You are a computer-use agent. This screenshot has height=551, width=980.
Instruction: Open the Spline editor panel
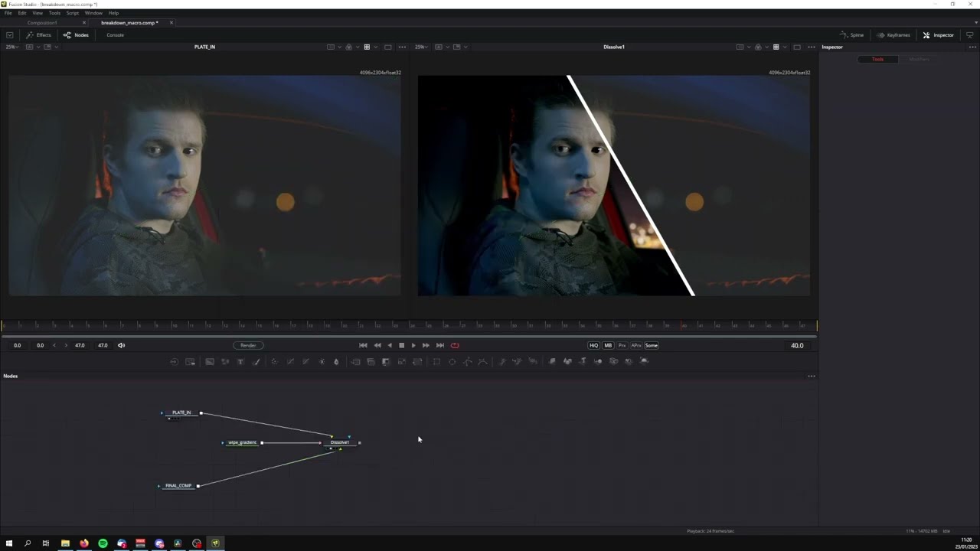coord(852,35)
